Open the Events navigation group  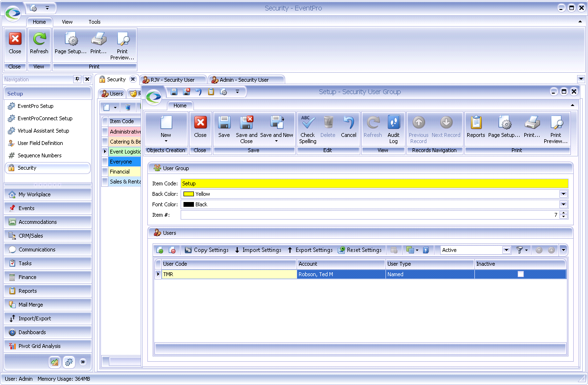click(48, 208)
